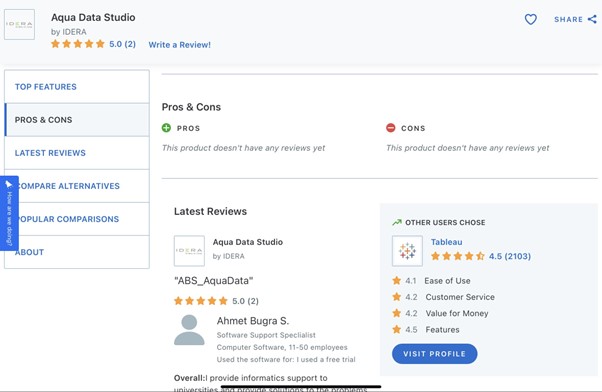Click the Value for Money star icon

tap(397, 313)
